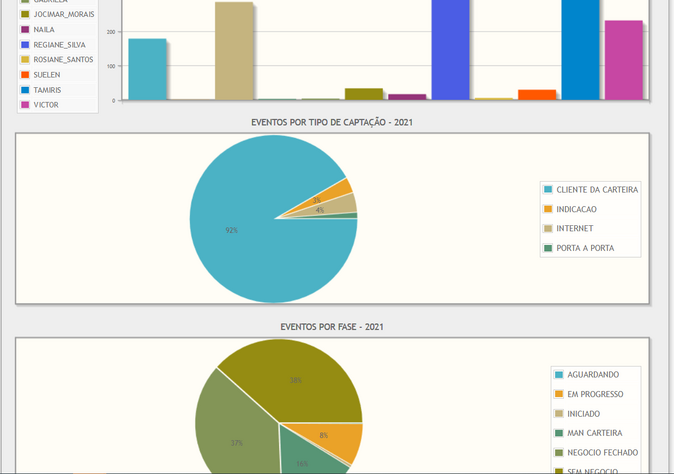674x474 pixels.
Task: Click the INTERNET legend swatch
Action: pos(548,228)
